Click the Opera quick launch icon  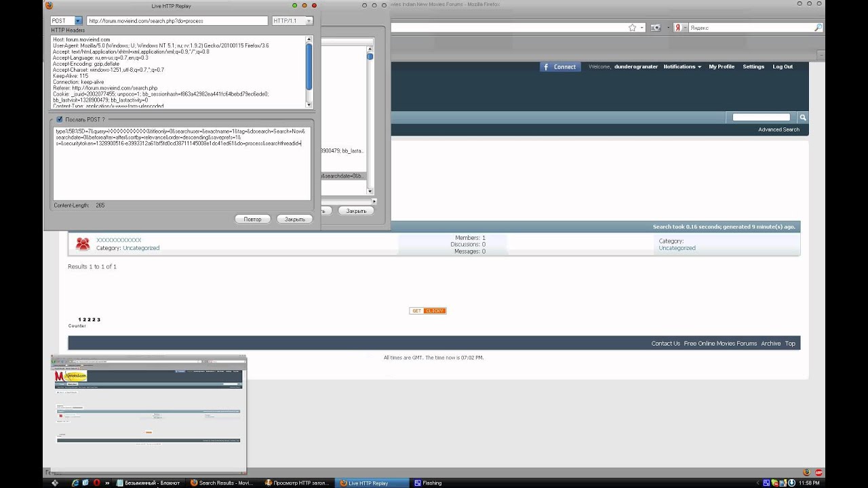(x=96, y=483)
